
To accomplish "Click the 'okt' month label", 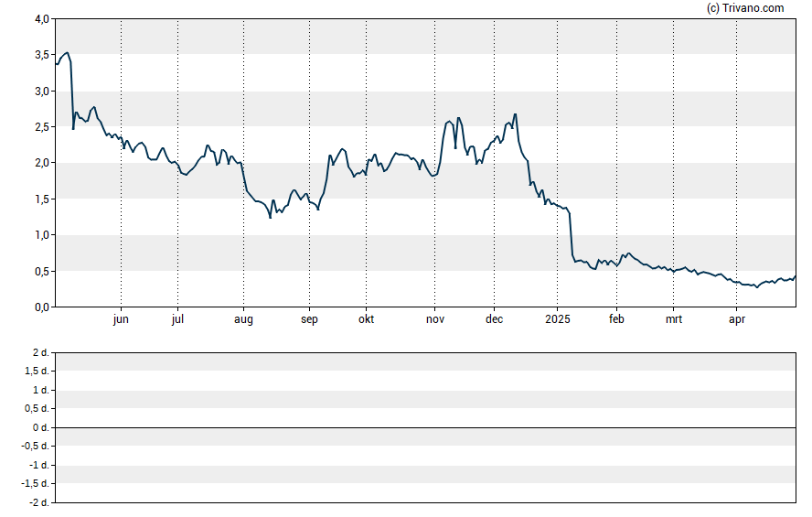I will 366,319.
